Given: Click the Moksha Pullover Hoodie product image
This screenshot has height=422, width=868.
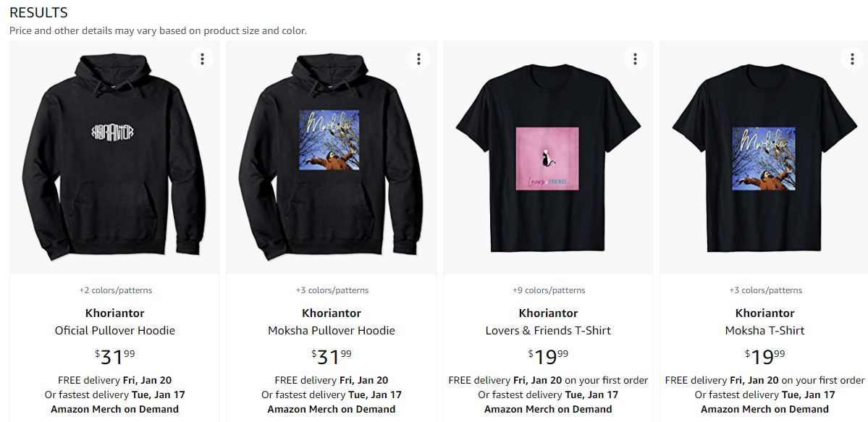Looking at the screenshot, I should 331,157.
